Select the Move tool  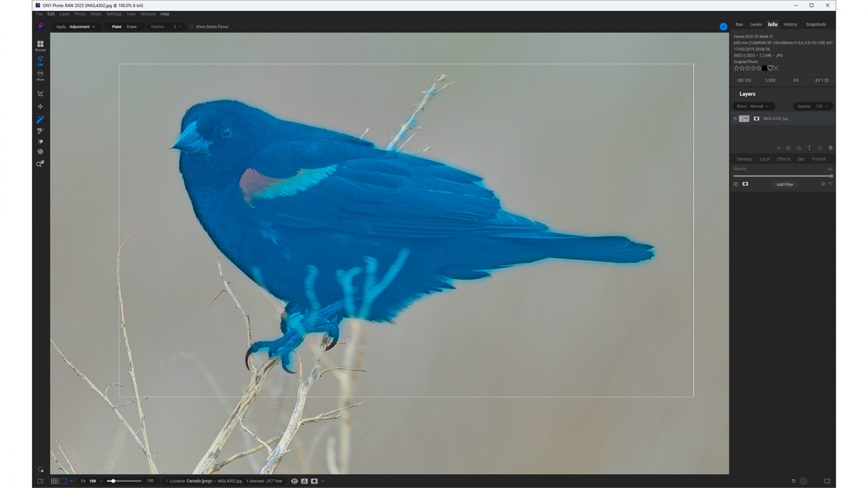click(x=41, y=107)
